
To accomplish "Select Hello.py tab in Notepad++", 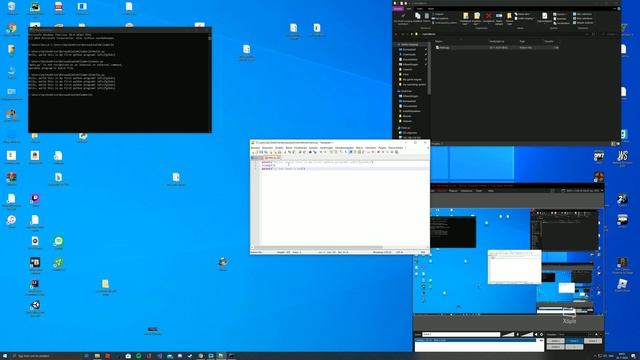I will pyautogui.click(x=272, y=157).
